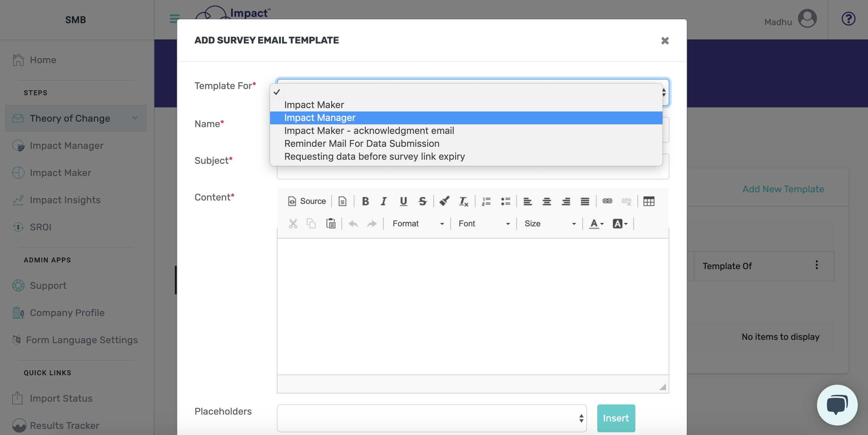Click inside the Content editor area
This screenshot has height=435, width=868.
click(x=473, y=307)
